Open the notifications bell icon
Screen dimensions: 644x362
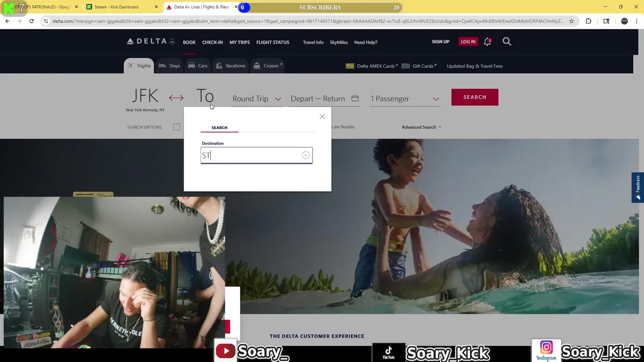pos(487,42)
